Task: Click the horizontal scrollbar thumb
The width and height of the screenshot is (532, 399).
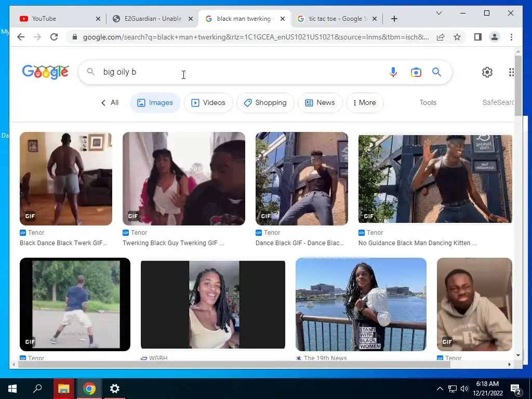Action: click(234, 364)
